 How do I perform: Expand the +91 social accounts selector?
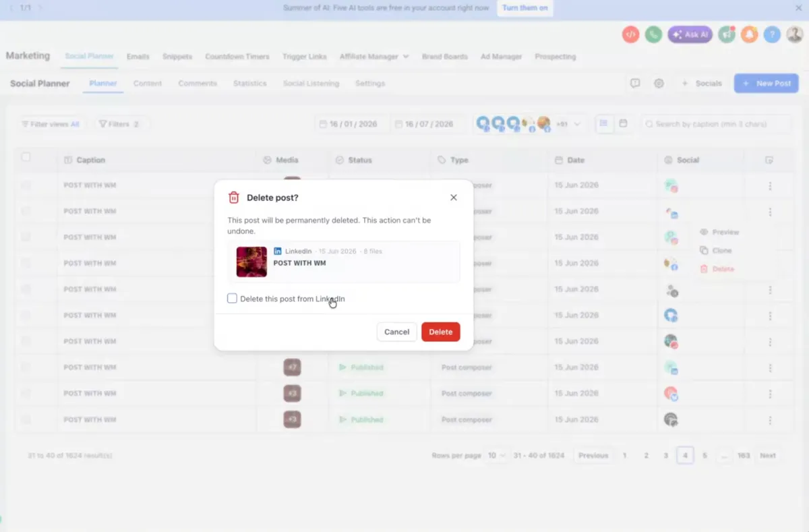click(568, 124)
